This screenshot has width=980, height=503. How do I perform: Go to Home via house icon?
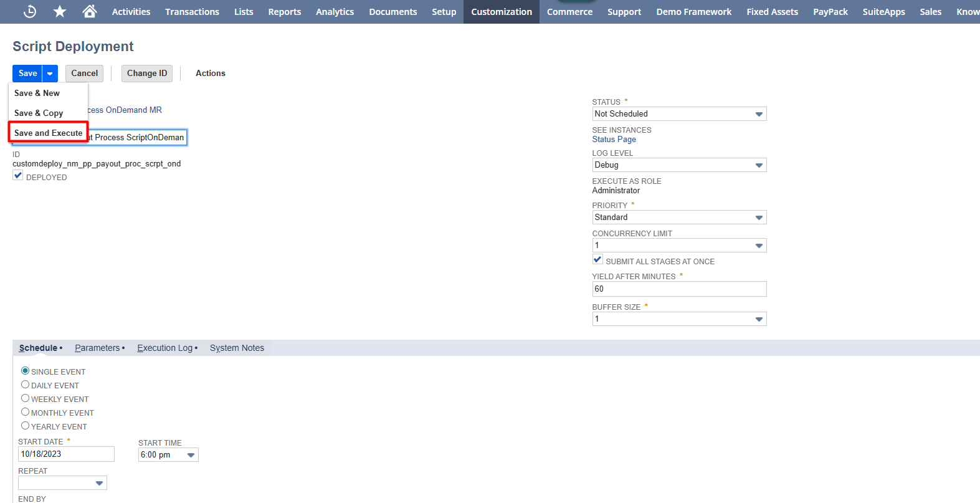90,11
